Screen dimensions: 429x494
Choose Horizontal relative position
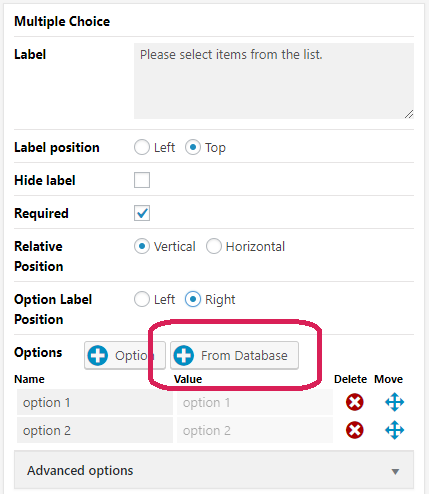pos(214,246)
